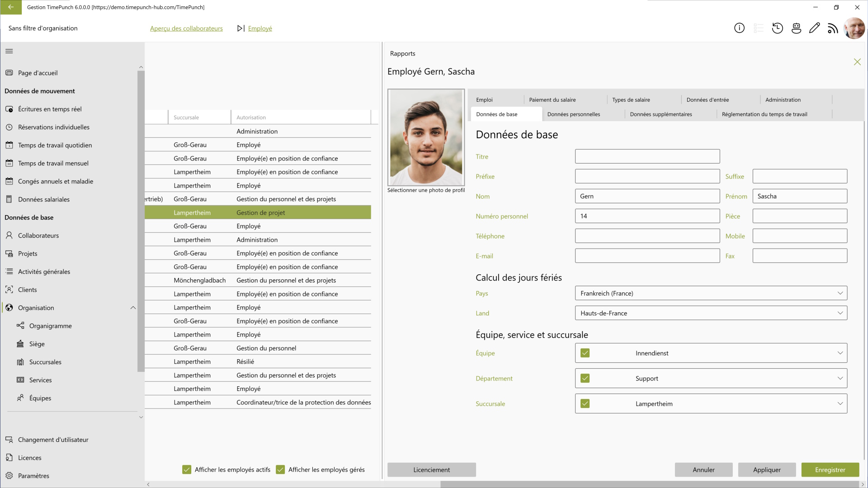Screen dimensions: 868x488
Task: Click the pencil edit icon
Action: click(x=814, y=28)
